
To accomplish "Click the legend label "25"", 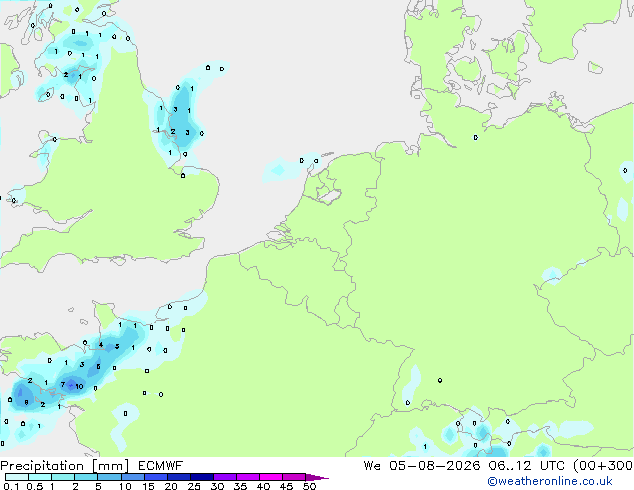I will (x=194, y=486).
